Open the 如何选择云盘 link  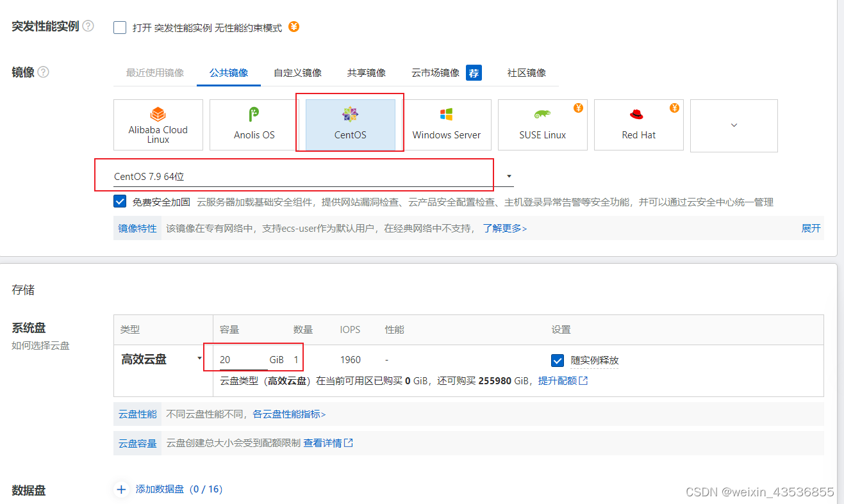coord(40,346)
